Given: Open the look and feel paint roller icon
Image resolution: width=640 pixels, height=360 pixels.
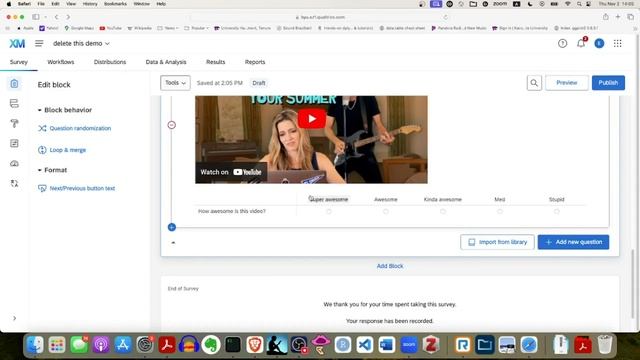Looking at the screenshot, I should click(x=14, y=123).
